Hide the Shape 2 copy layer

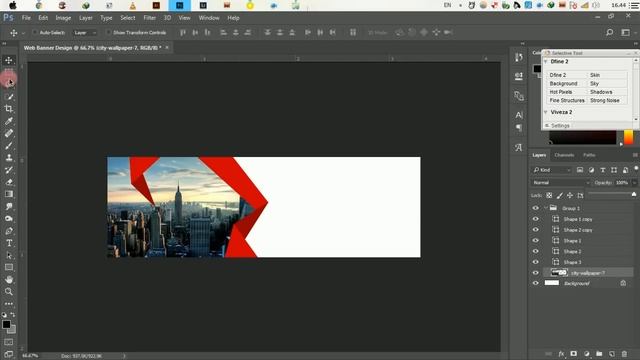pyautogui.click(x=536, y=230)
